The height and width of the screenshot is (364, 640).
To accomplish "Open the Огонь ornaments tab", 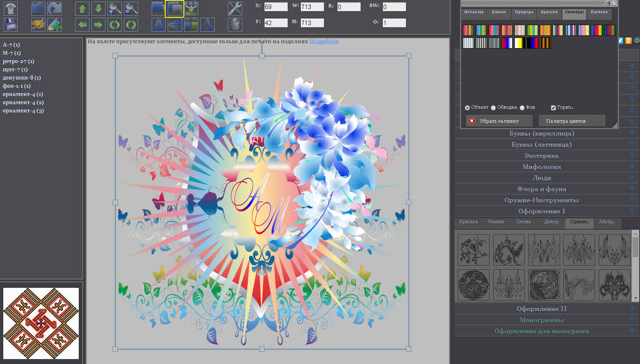I will (524, 223).
